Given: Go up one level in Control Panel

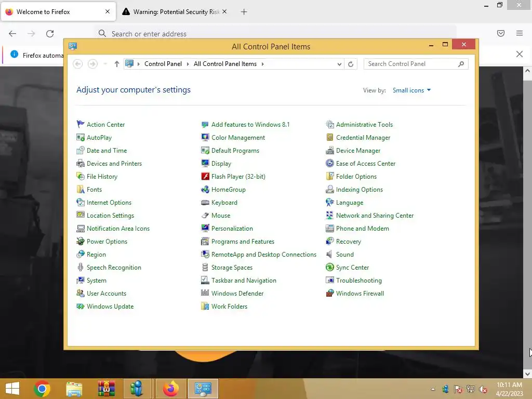Looking at the screenshot, I should click(x=117, y=64).
